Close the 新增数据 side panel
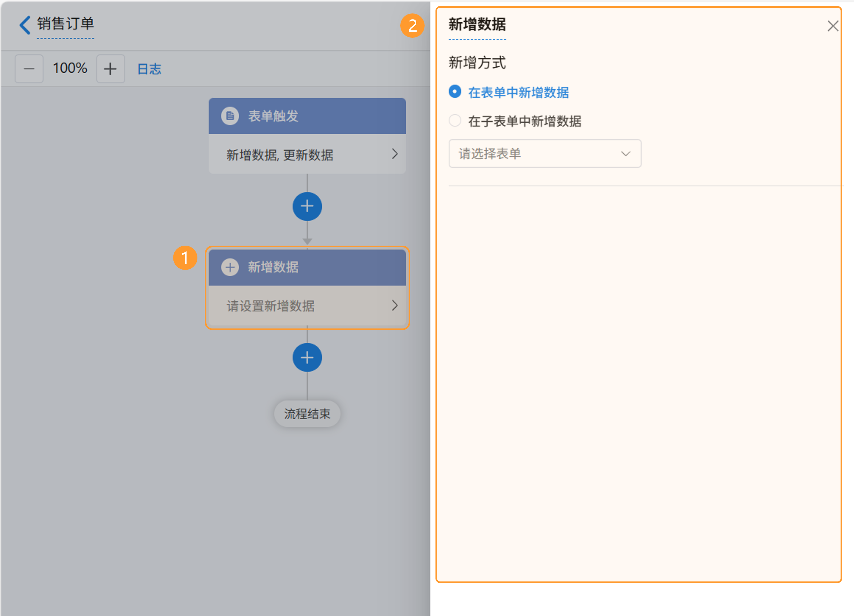 point(833,26)
